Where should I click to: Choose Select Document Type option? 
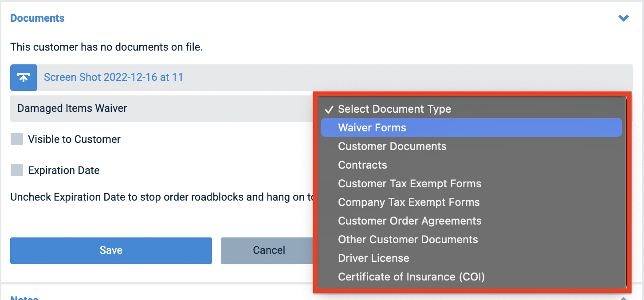coord(471,109)
